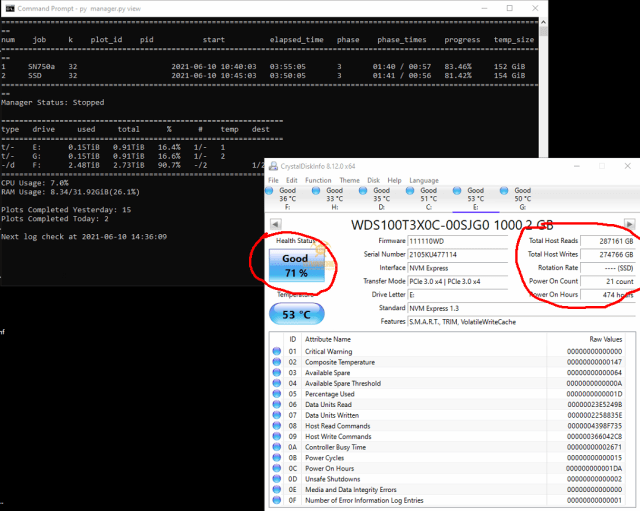
Task: Click the status dot for Unsafe Shutdowns
Action: pos(277,478)
